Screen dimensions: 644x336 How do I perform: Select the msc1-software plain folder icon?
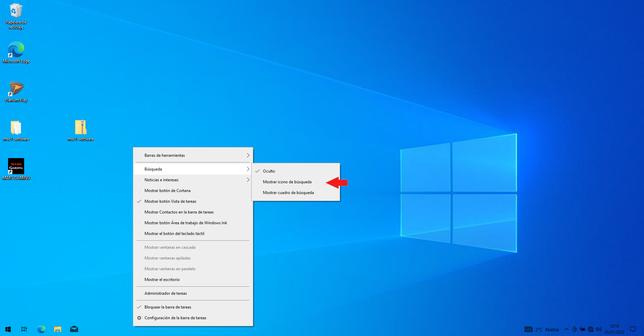click(16, 130)
